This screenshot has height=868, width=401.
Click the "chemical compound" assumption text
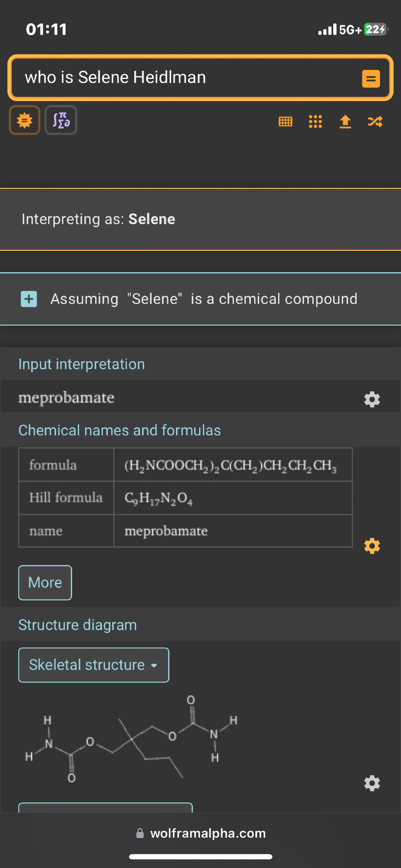coord(288,299)
